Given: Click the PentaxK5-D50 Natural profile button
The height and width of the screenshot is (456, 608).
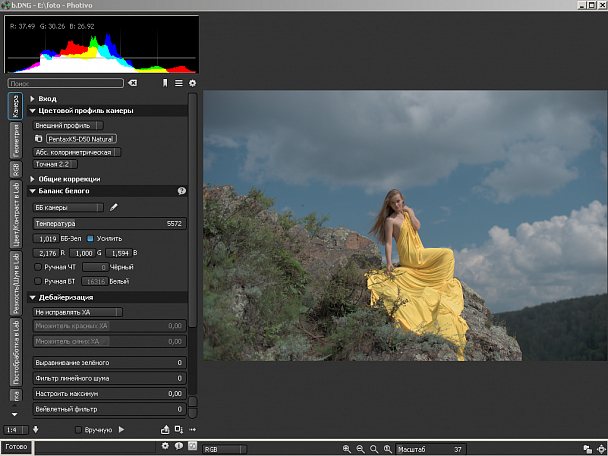Looking at the screenshot, I should [x=81, y=138].
